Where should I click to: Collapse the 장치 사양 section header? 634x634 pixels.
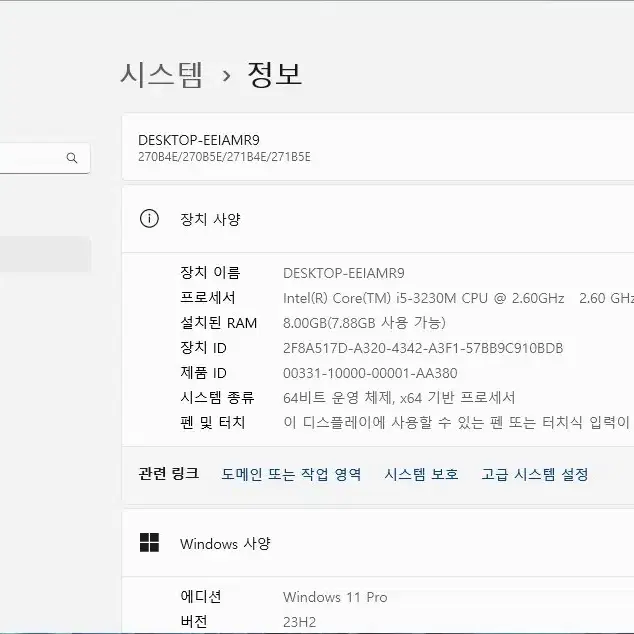point(378,219)
